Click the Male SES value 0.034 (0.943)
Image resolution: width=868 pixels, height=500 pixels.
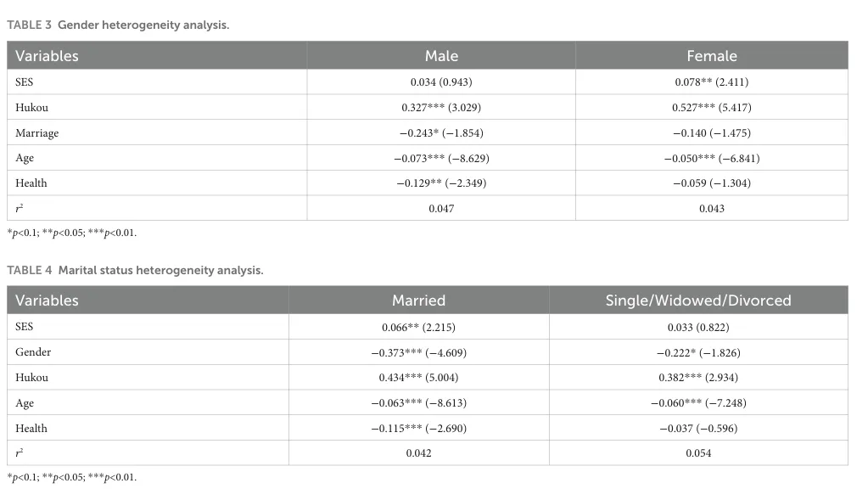click(441, 82)
